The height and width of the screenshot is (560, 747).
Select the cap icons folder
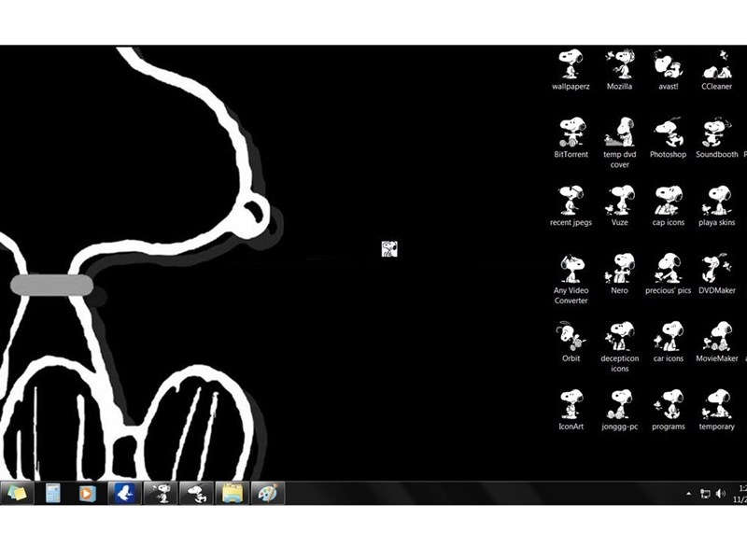click(668, 205)
